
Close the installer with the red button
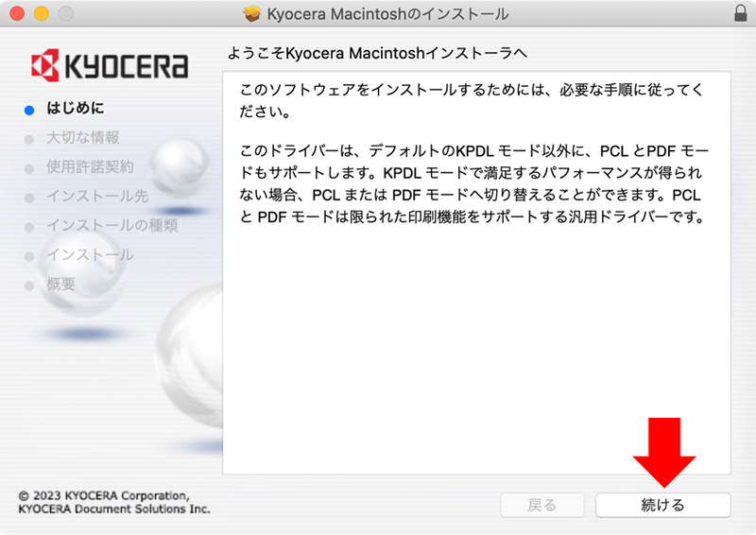(x=17, y=13)
